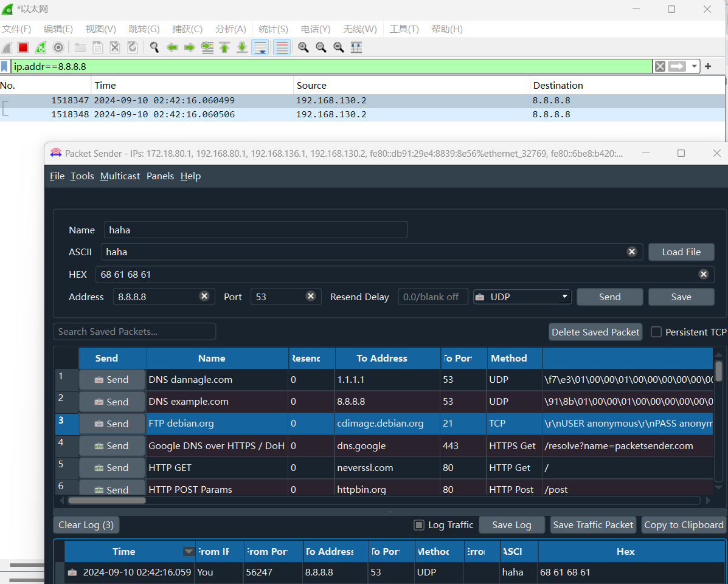Toggle packet list colorization
The height and width of the screenshot is (584, 728).
[x=282, y=47]
